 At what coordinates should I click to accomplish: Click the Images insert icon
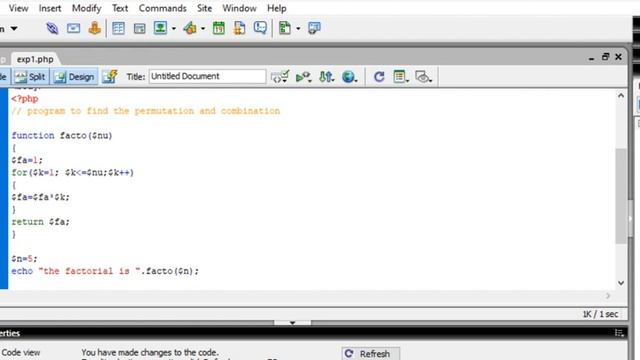(160, 28)
